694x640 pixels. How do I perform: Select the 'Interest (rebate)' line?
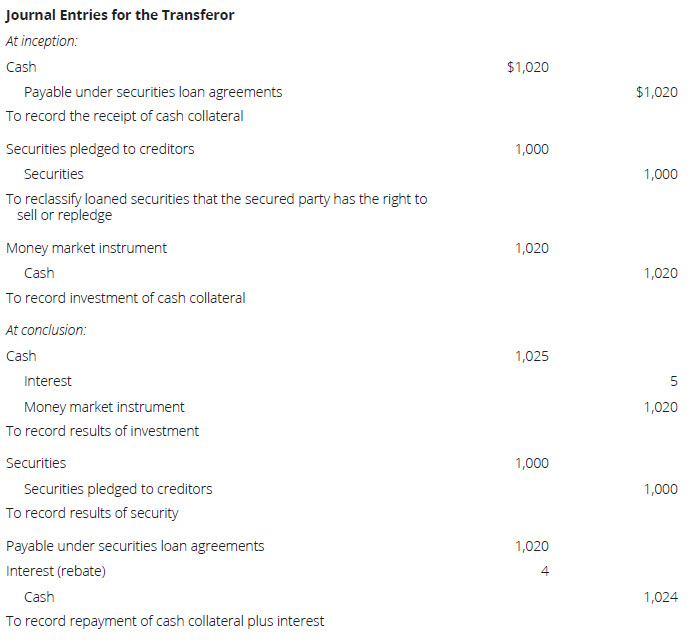[x=55, y=571]
